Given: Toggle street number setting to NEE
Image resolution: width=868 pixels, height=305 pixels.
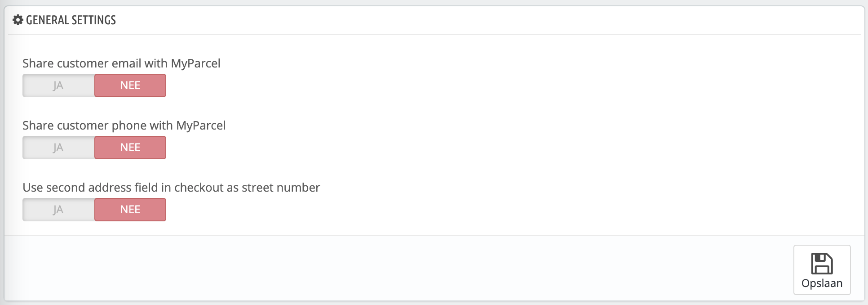Looking at the screenshot, I should tap(130, 209).
